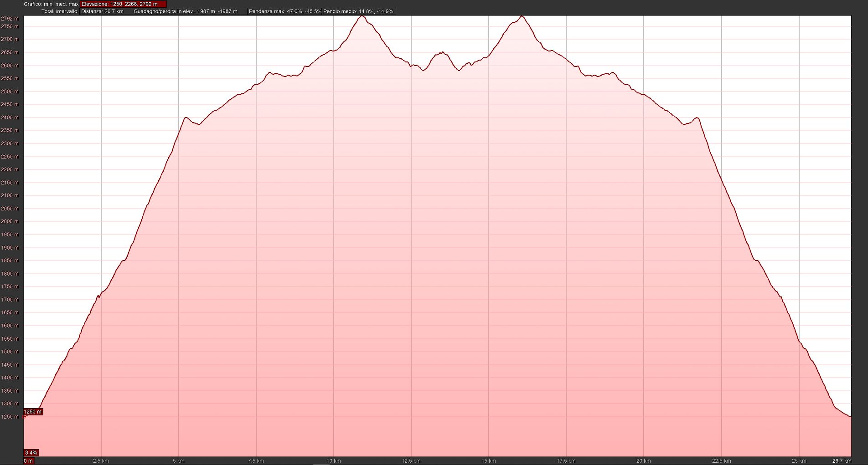Click the red Elevazione statistics box
The image size is (868, 465).
[x=123, y=4]
